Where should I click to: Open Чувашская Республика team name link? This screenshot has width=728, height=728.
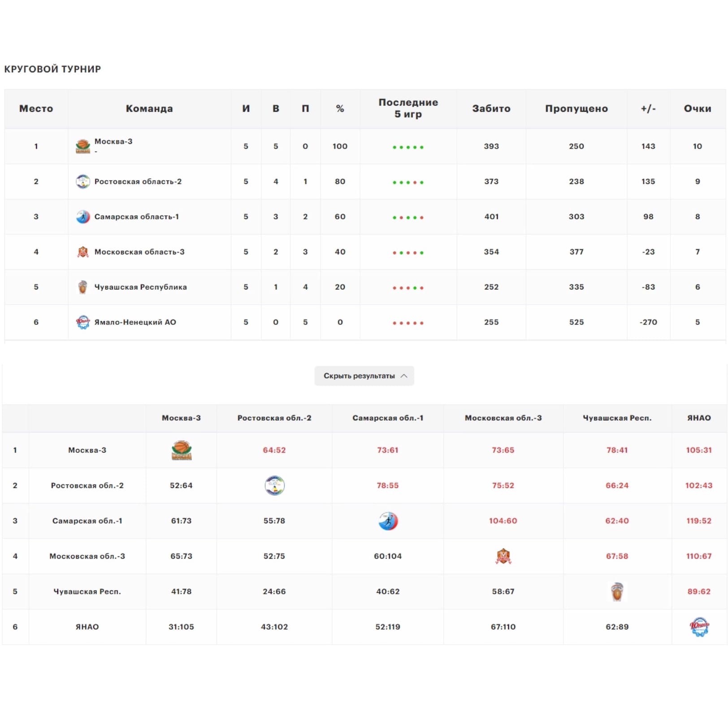tap(140, 287)
